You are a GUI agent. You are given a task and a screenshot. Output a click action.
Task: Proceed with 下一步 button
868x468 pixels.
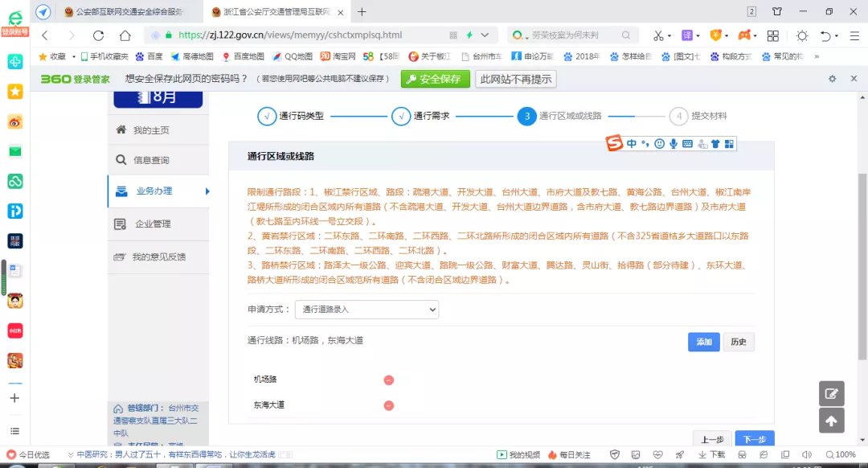click(755, 438)
